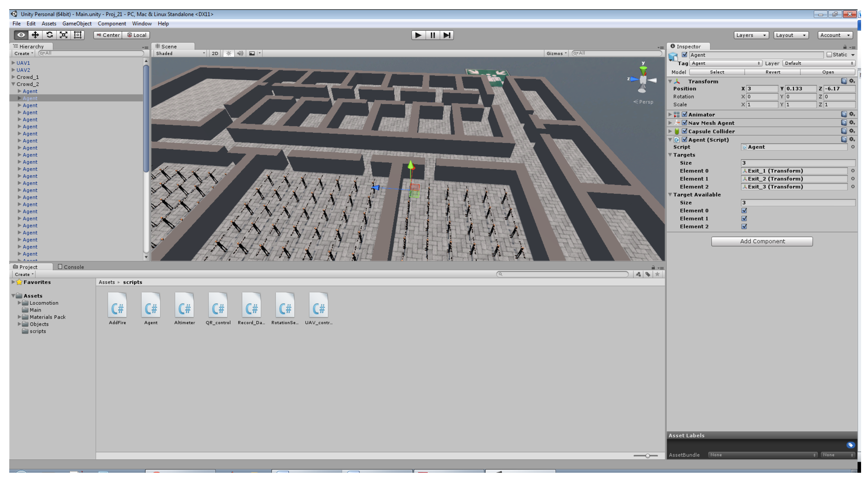Screen dimensions: 868x482
Task: Open the GameObject menu
Action: click(77, 23)
